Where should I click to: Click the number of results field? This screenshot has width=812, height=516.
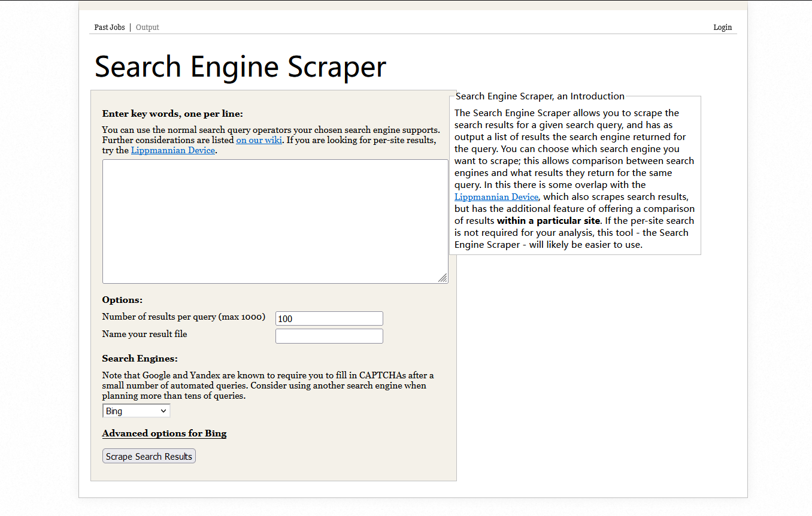pos(329,318)
